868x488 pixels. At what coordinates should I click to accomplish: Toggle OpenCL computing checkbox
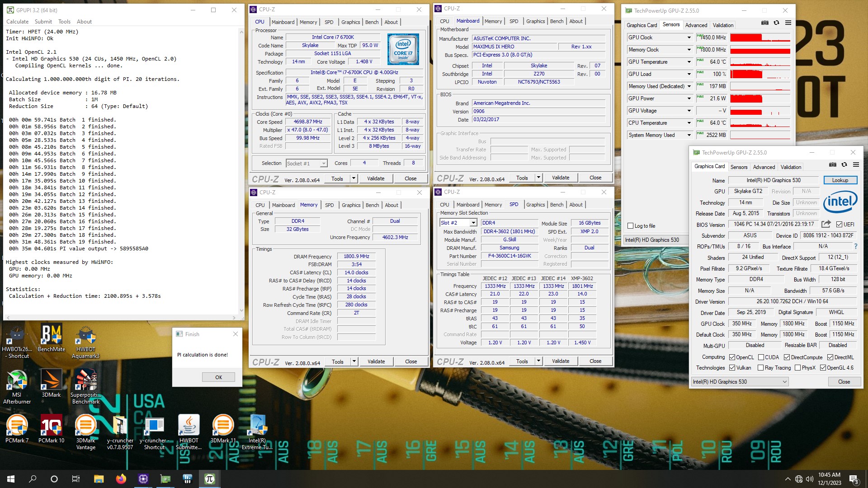click(732, 357)
